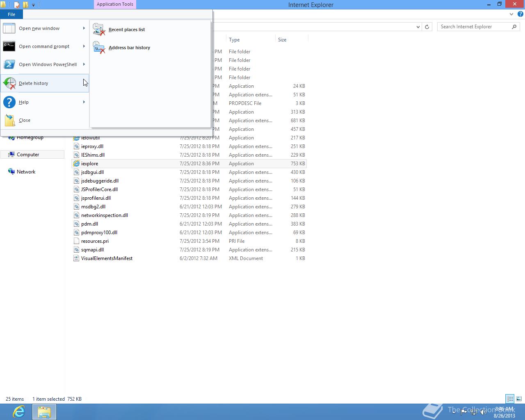Viewport: 525px width, 420px height.
Task: Sort by the Type column header
Action: [251, 40]
